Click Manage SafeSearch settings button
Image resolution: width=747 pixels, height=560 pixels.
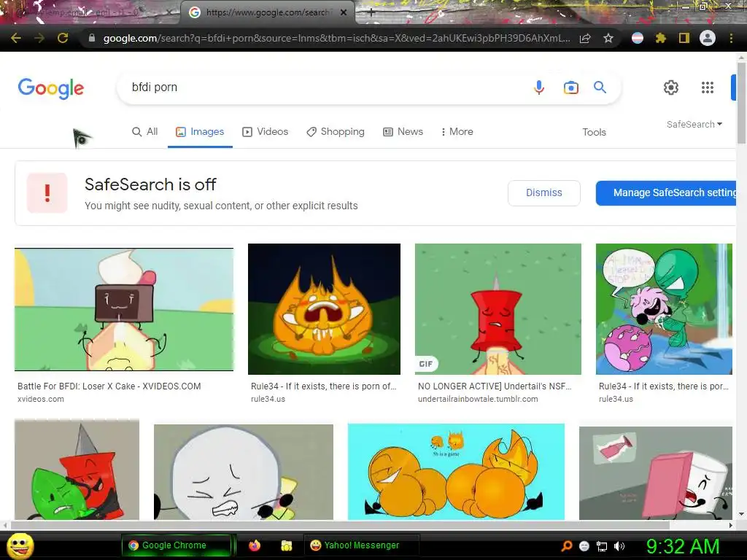pyautogui.click(x=667, y=192)
